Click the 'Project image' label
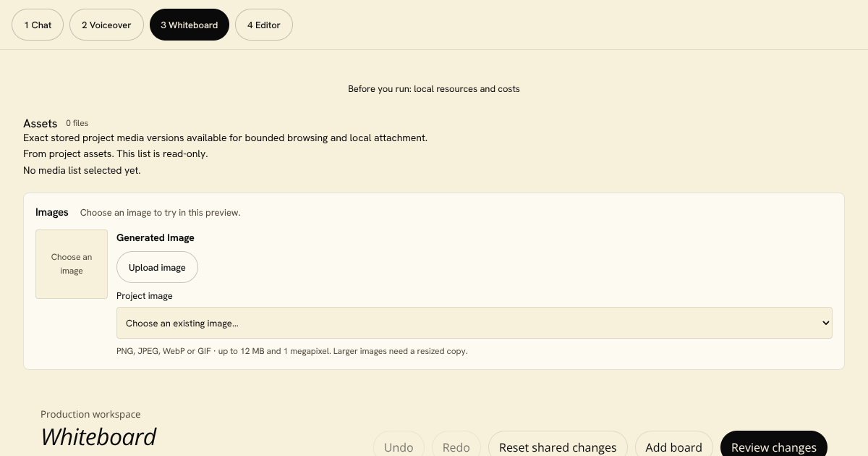The image size is (868, 456). coord(145,295)
